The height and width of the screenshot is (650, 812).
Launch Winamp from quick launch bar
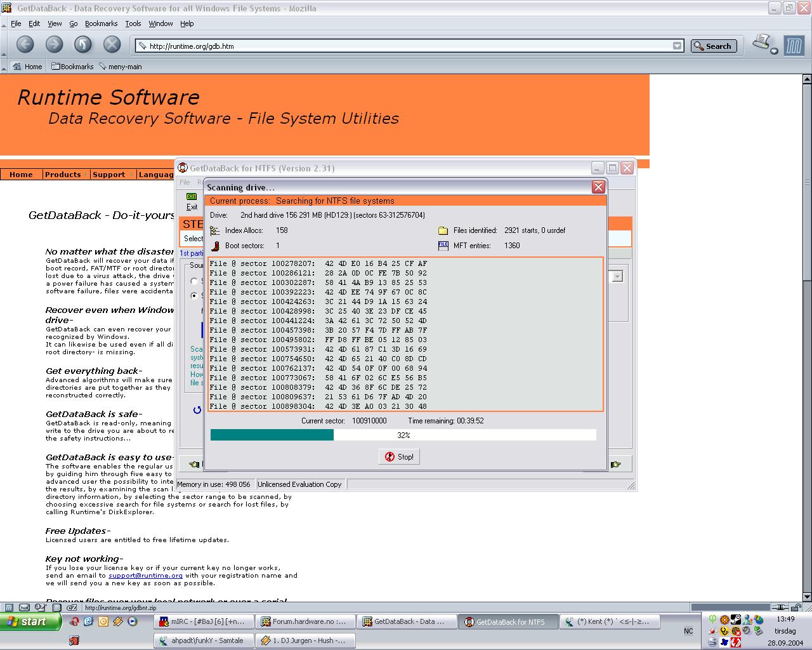point(117,622)
